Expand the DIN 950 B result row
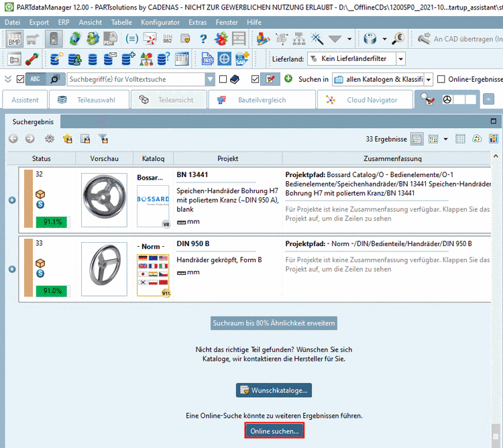503x448 pixels. pyautogui.click(x=12, y=269)
